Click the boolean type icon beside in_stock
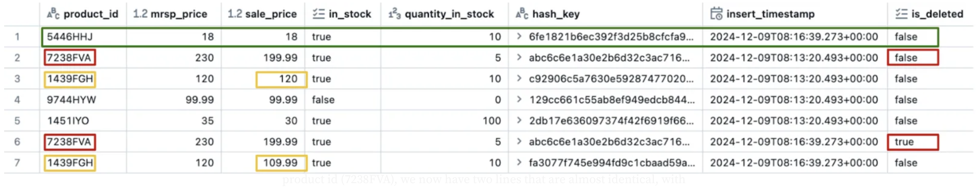The width and height of the screenshot is (980, 192). pyautogui.click(x=318, y=14)
